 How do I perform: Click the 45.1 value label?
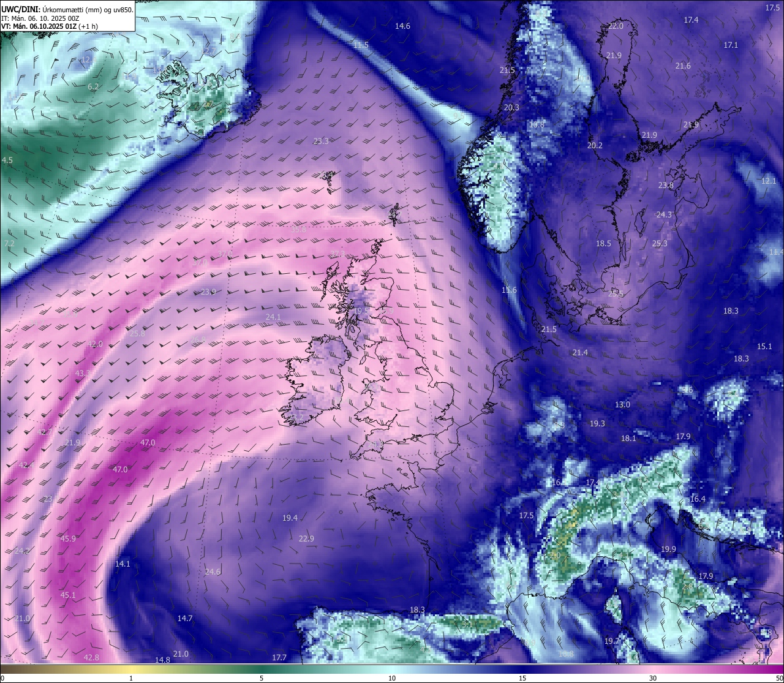click(x=68, y=595)
